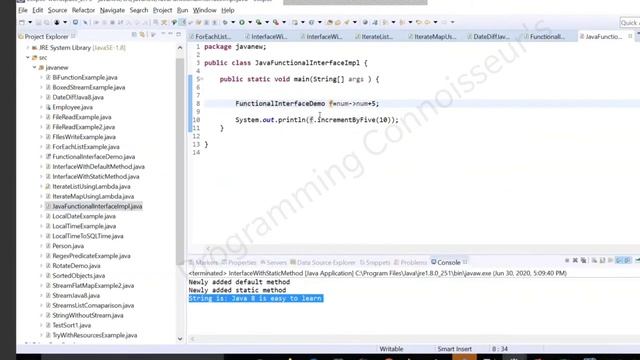Click Project Explorer scrollbar down arrow

coord(180,339)
